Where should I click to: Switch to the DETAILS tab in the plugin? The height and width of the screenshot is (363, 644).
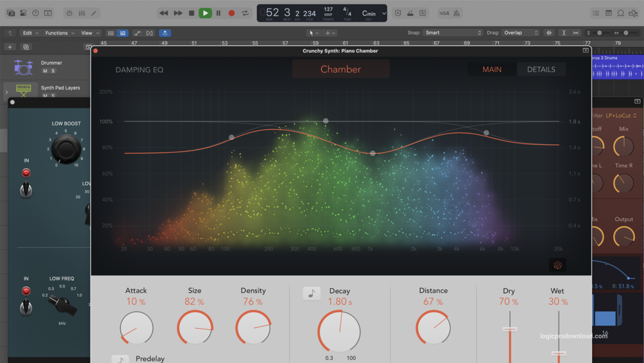click(x=541, y=69)
